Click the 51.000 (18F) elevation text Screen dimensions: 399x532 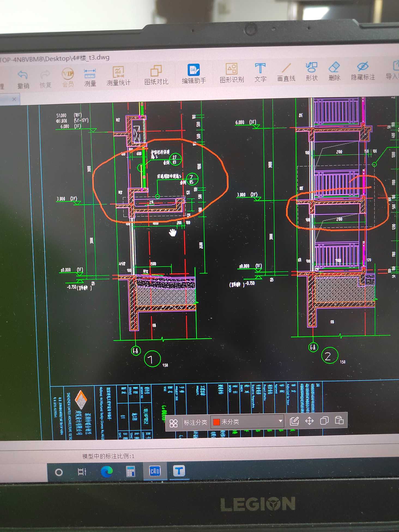coord(69,115)
